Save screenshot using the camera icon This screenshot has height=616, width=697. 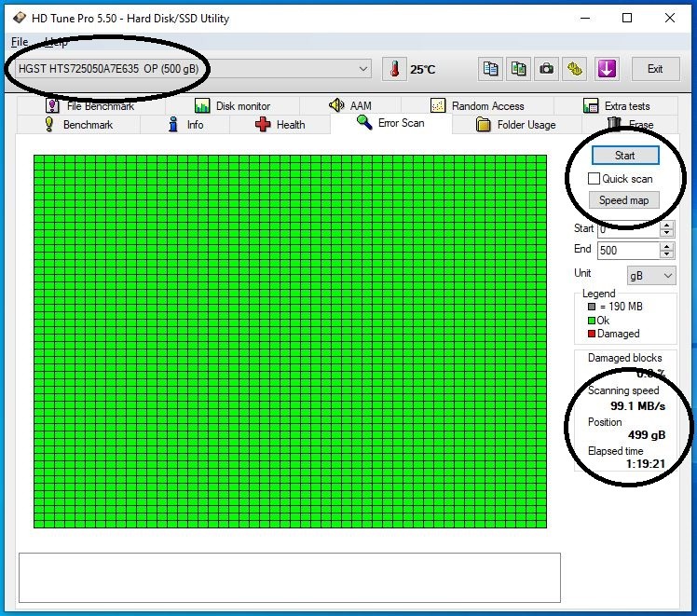coord(546,69)
